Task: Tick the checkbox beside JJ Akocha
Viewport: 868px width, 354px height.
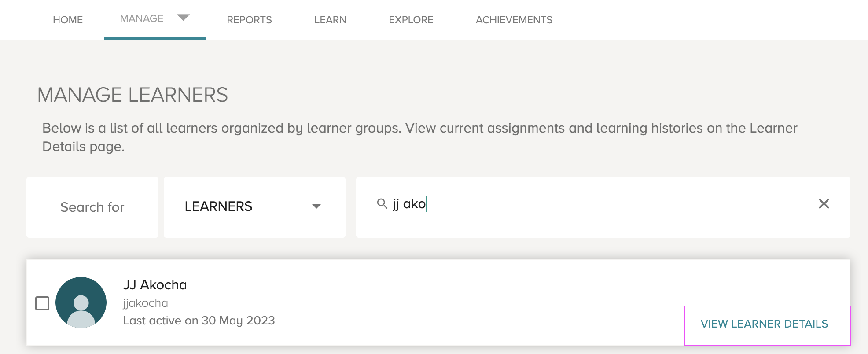Action: (x=42, y=303)
